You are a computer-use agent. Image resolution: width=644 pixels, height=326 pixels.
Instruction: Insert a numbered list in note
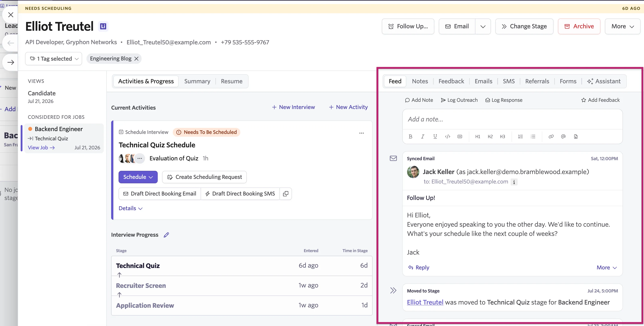tap(520, 136)
